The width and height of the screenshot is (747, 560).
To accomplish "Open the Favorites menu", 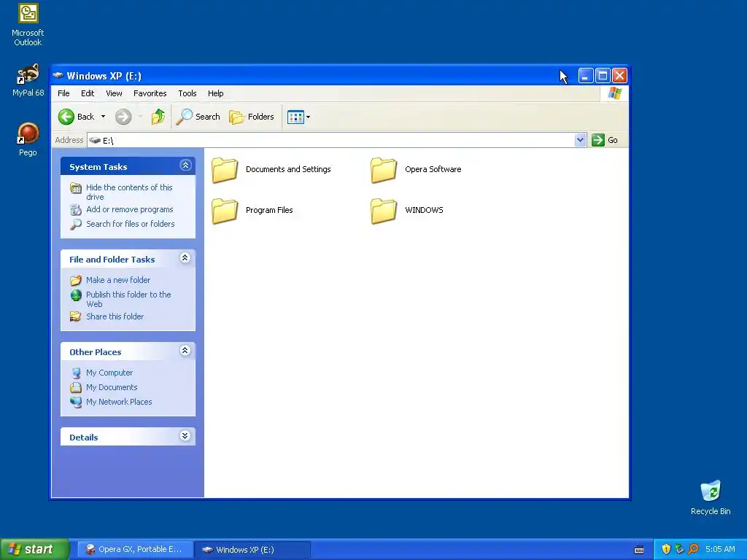I will pyautogui.click(x=150, y=93).
